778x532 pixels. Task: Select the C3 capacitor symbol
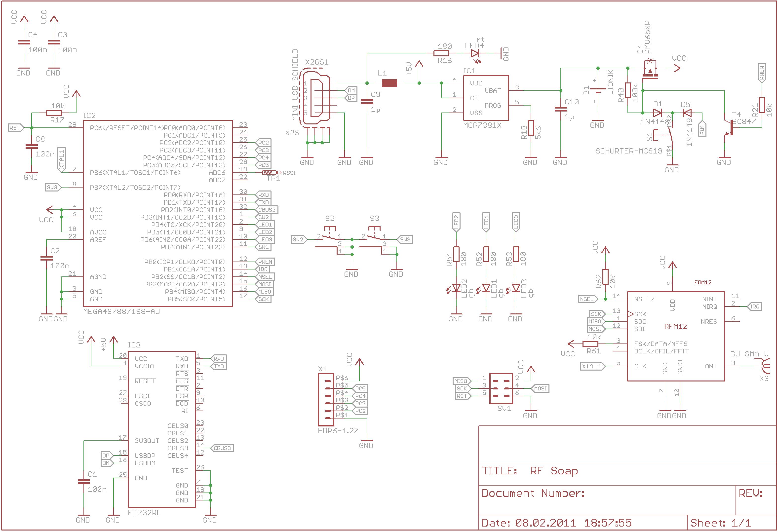[x=54, y=42]
